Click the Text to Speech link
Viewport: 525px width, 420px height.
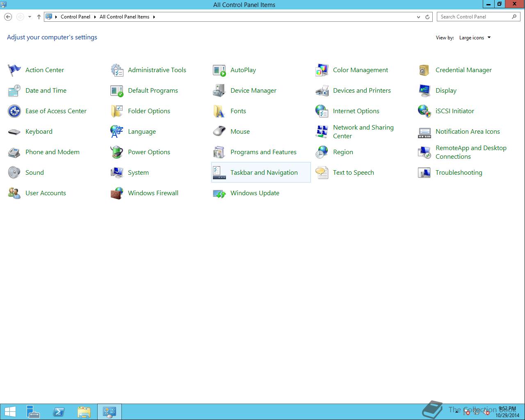[354, 173]
